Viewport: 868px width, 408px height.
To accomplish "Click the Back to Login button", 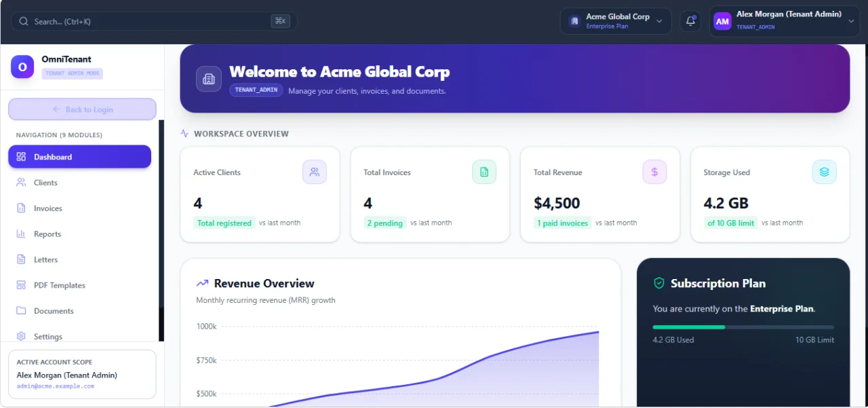I will coord(82,109).
